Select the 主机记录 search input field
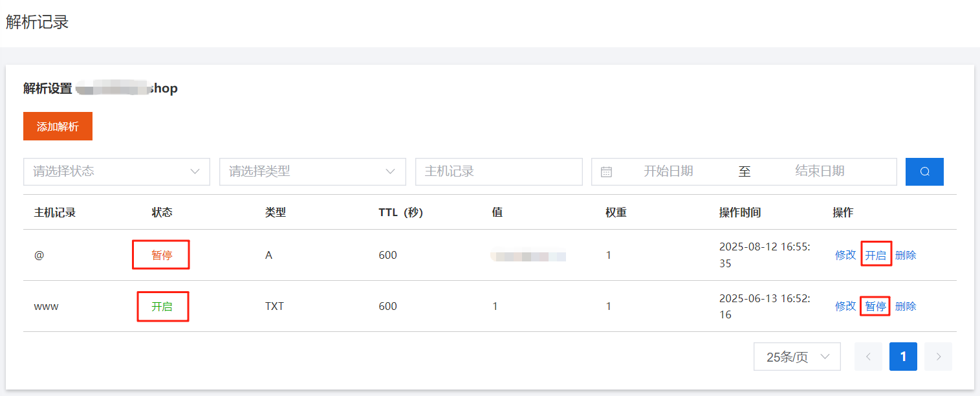Viewport: 980px width, 396px height. [x=499, y=171]
